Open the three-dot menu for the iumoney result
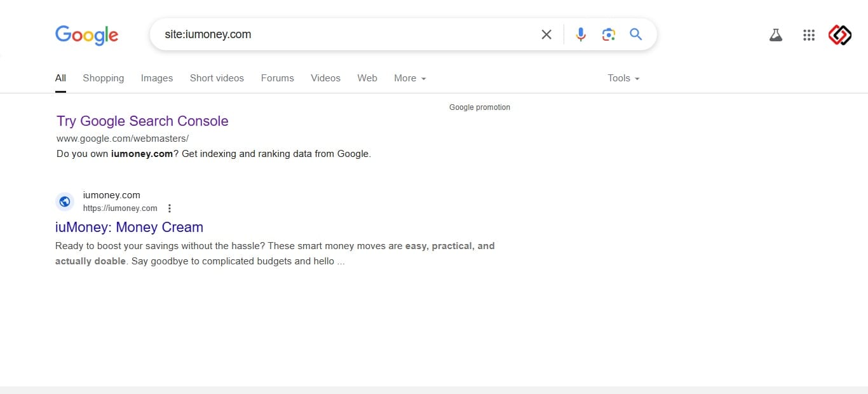 coord(169,208)
